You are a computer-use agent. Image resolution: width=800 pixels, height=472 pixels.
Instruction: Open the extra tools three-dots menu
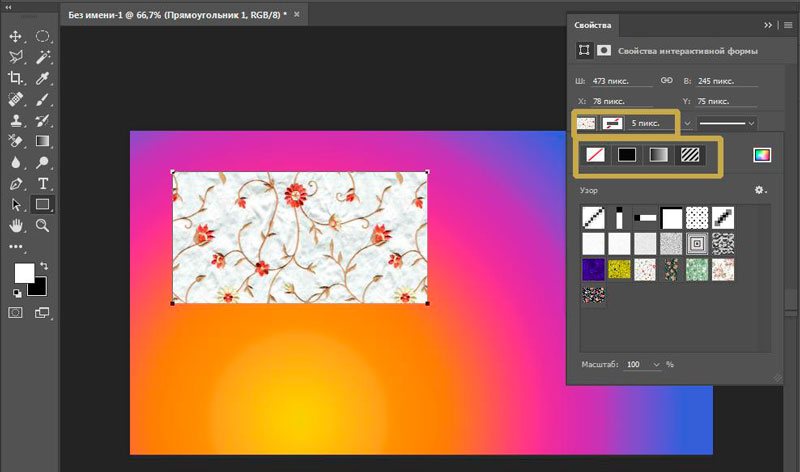(15, 246)
